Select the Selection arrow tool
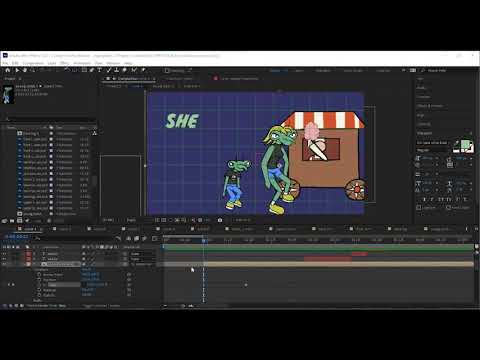Viewport: 480px width, 360px height. click(17, 70)
